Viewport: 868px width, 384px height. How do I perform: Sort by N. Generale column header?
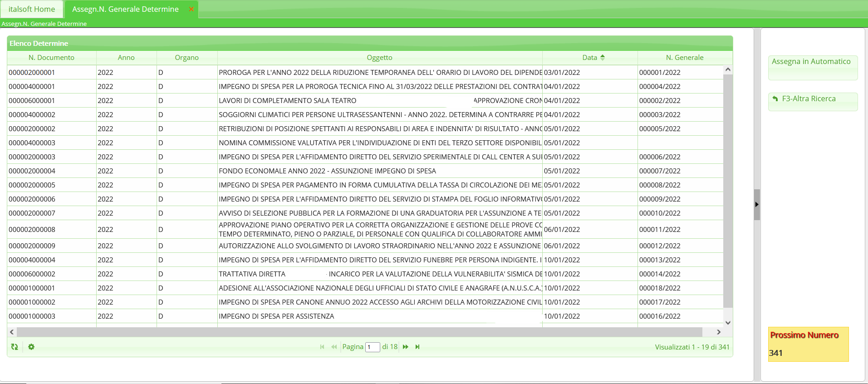pos(684,58)
